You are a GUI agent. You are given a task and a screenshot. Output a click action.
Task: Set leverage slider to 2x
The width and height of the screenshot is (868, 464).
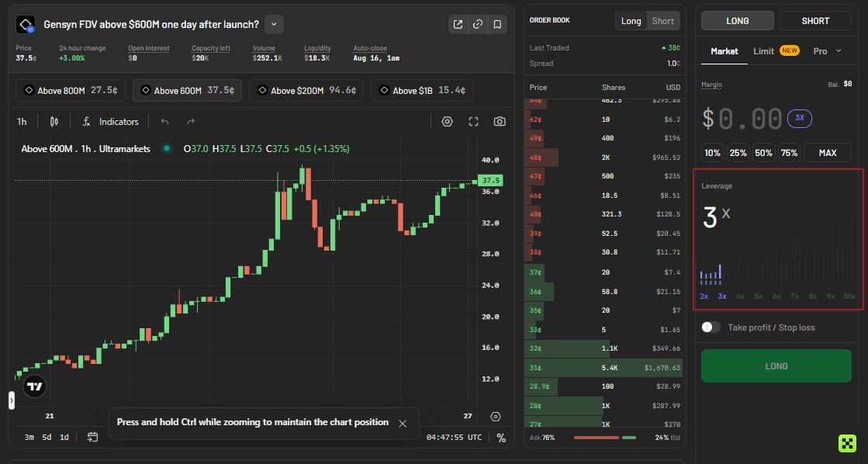[x=704, y=296]
